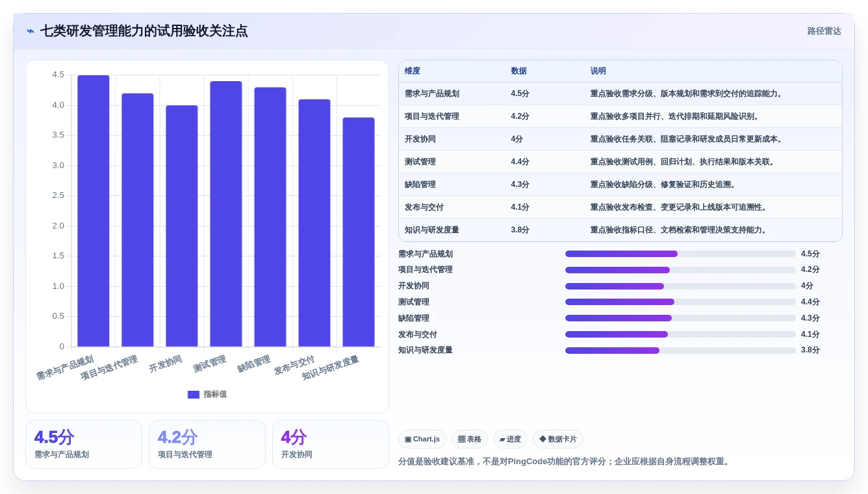Click the 项目与迭代管理 progress bar

[x=680, y=270]
